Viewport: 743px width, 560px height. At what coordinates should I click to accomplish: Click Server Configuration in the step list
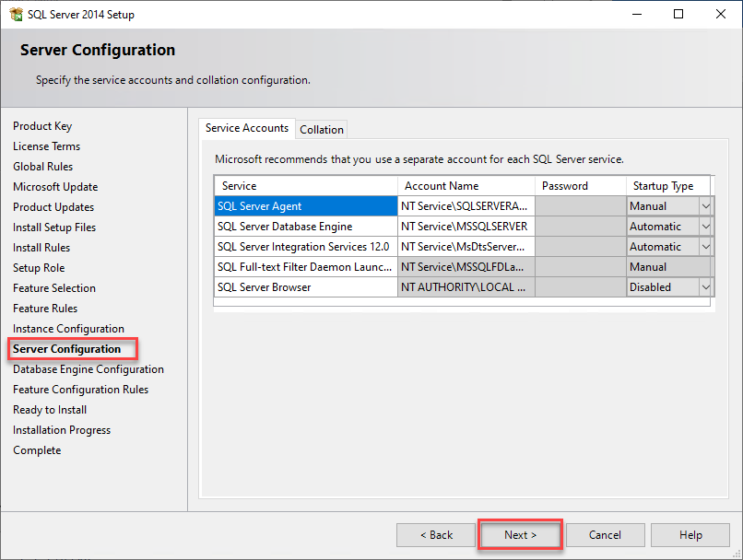click(66, 349)
